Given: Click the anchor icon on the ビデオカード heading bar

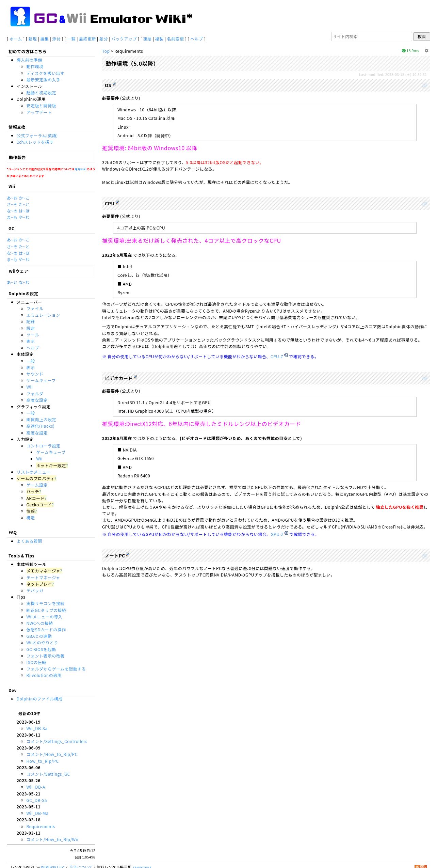Looking at the screenshot, I should click(x=425, y=379).
